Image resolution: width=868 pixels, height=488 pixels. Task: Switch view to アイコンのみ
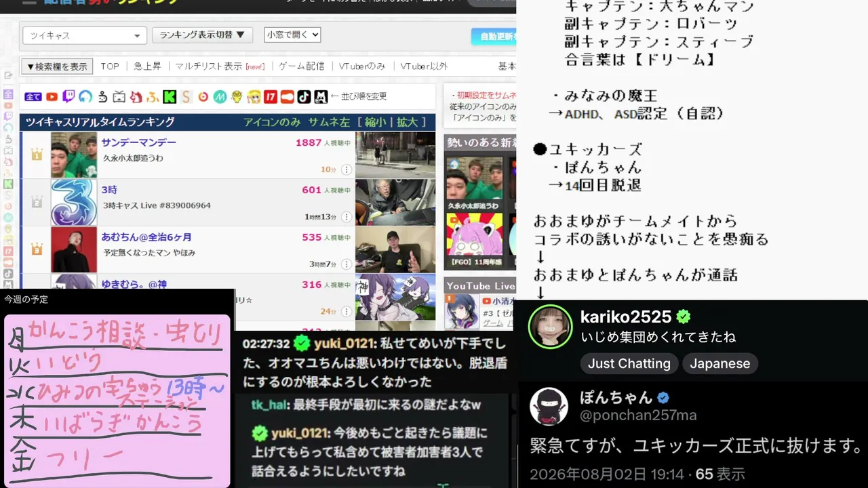coord(272,122)
